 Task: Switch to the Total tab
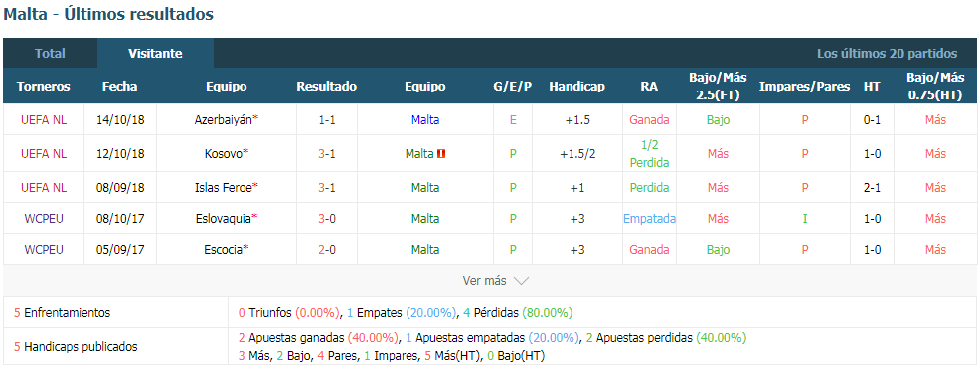point(50,53)
